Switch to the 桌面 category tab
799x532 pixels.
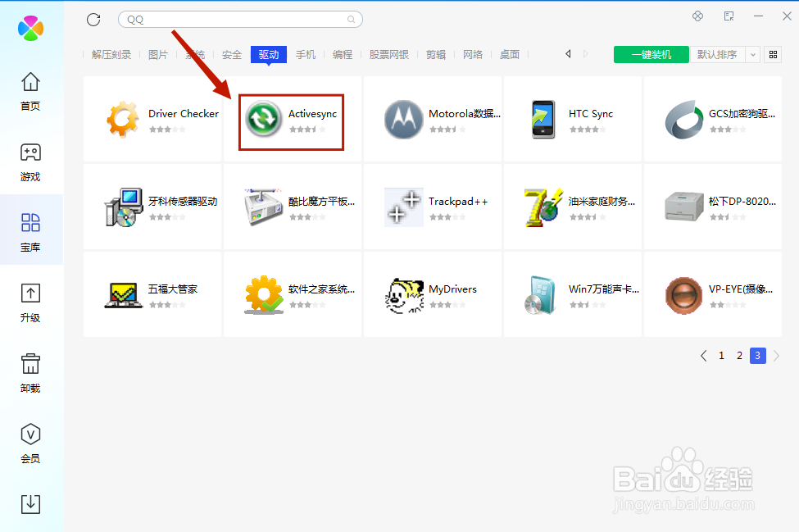point(510,55)
